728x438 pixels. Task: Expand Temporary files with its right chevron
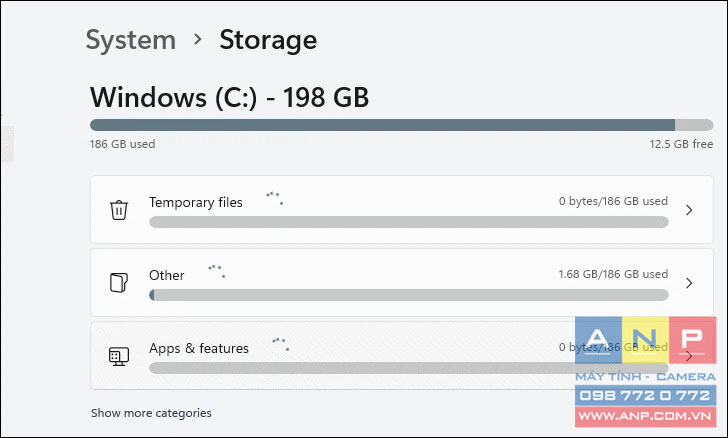coord(689,210)
